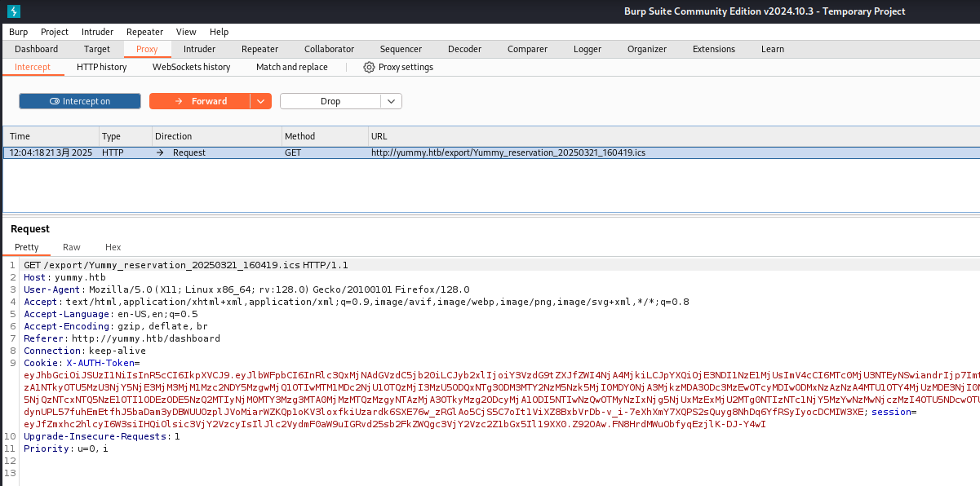Open the Drop dropdown chevron
Viewport: 980px width, 486px height.
(x=392, y=101)
